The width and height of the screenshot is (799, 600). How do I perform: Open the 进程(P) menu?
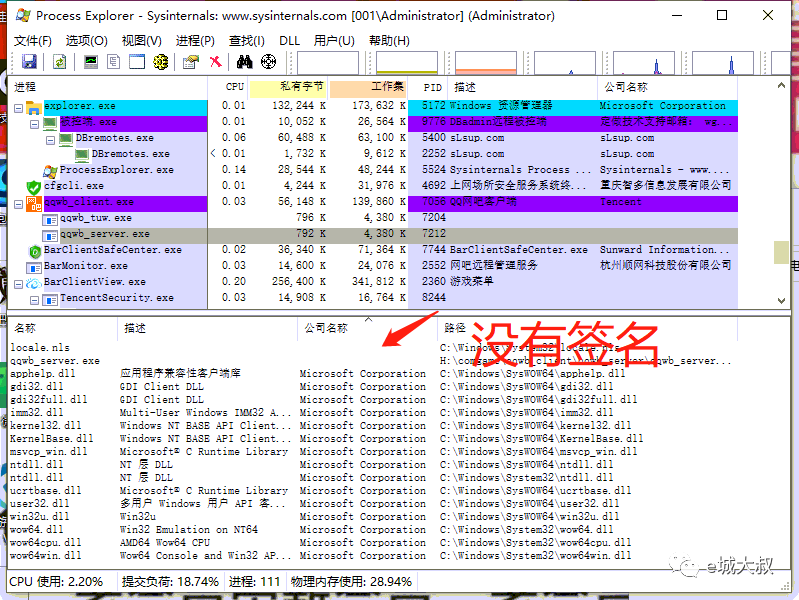tap(195, 40)
